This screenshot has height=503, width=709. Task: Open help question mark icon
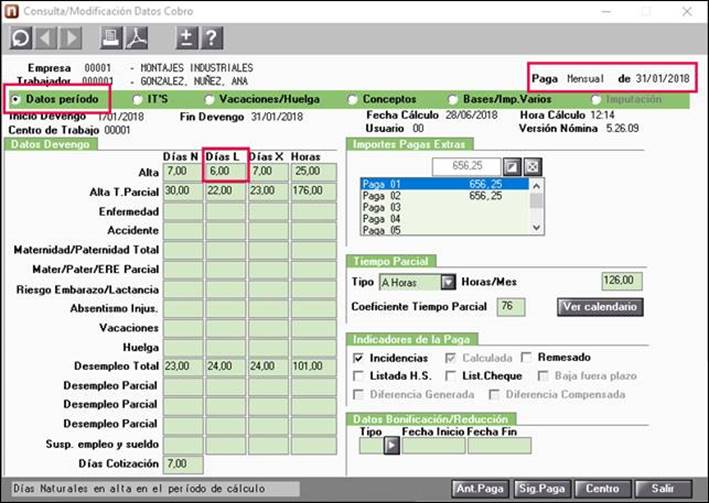point(212,38)
